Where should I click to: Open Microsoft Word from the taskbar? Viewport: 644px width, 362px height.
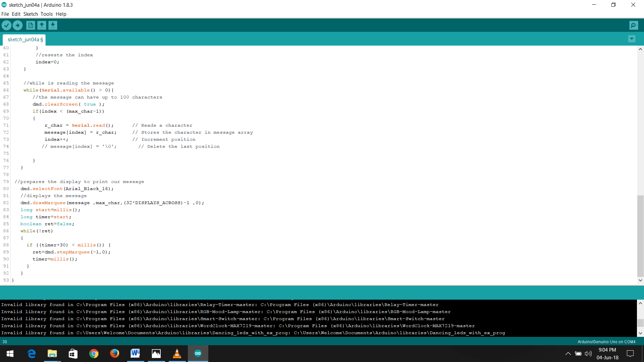pyautogui.click(x=135, y=353)
